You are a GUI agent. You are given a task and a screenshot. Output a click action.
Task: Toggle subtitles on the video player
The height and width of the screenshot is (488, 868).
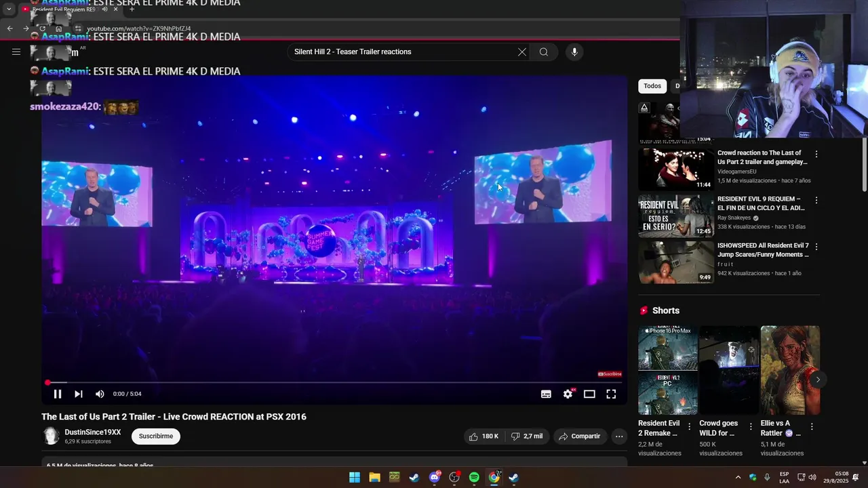546,394
